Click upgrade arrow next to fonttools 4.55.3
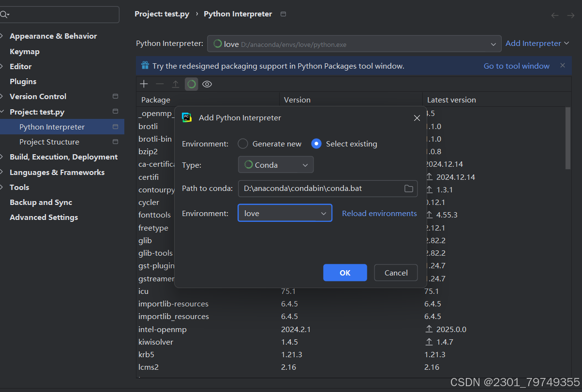Screen dimensions: 582x392 pos(429,215)
